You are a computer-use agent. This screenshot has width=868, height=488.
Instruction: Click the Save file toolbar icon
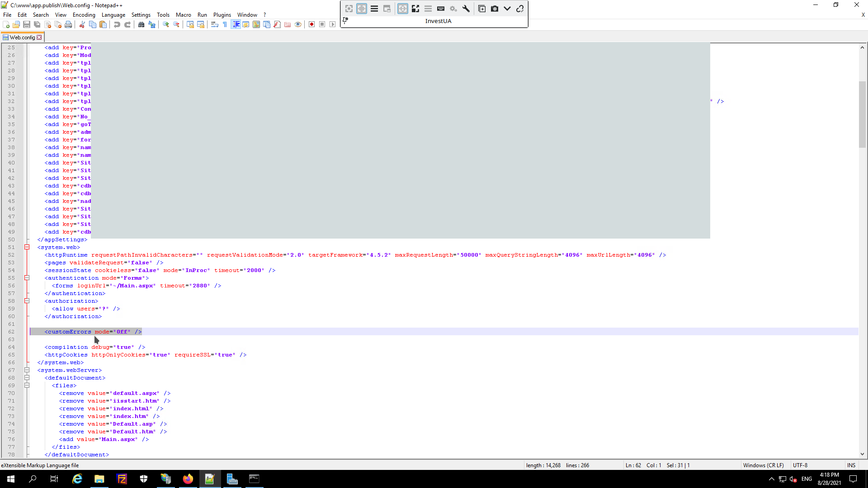(x=27, y=24)
